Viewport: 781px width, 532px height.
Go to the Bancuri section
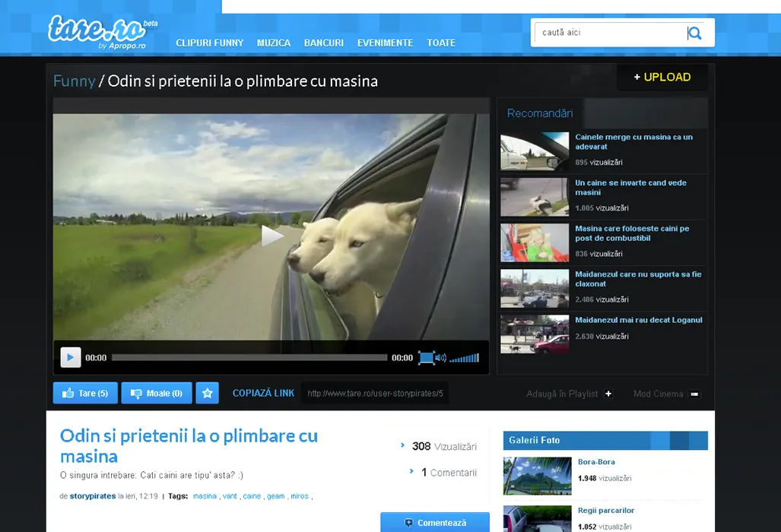[324, 43]
